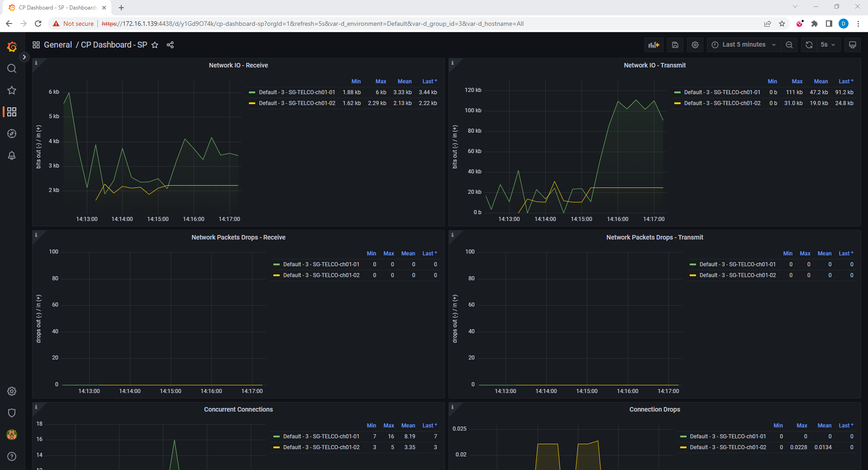Open Concurrent Connections panel title menu
The image size is (868, 470).
tap(238, 409)
